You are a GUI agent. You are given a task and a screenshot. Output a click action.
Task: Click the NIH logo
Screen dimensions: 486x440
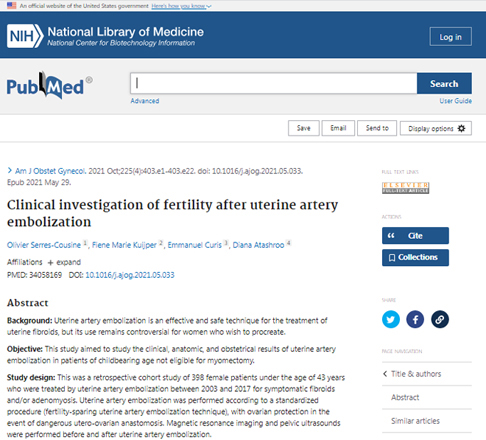25,36
